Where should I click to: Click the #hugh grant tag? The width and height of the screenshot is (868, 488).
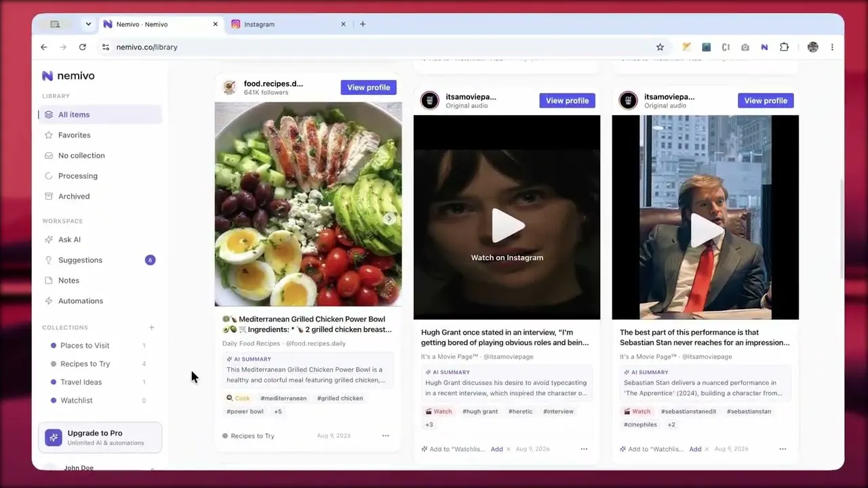click(480, 411)
